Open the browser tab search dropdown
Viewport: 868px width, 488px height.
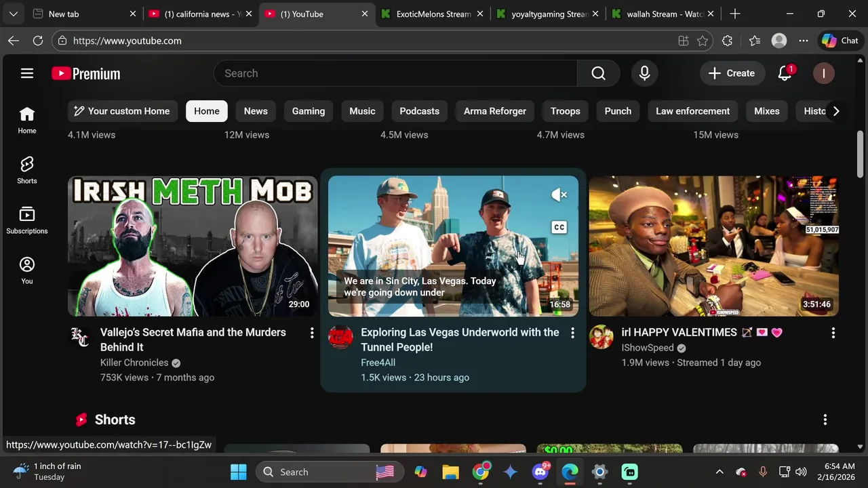pos(14,14)
